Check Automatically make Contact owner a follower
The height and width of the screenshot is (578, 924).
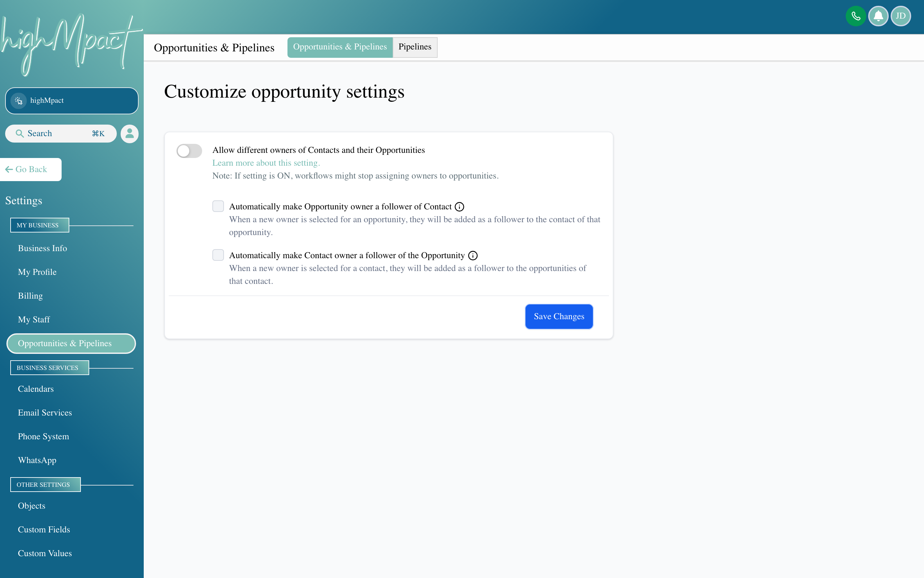click(218, 255)
